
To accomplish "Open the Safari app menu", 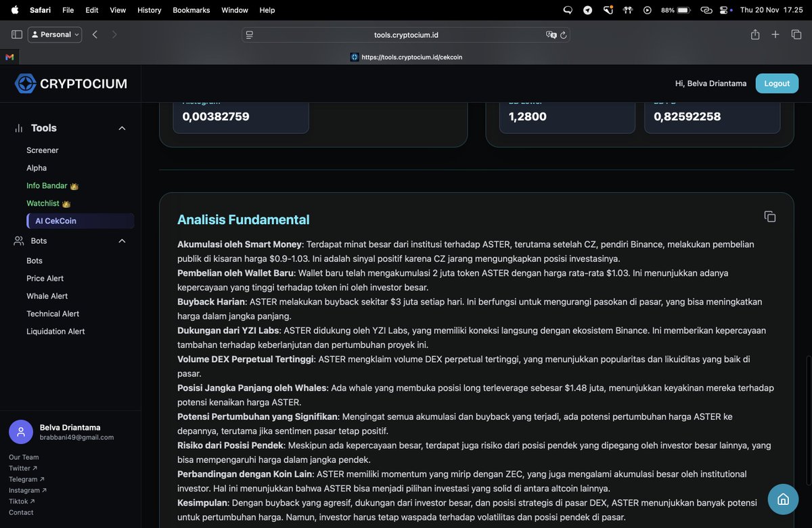I will point(40,10).
